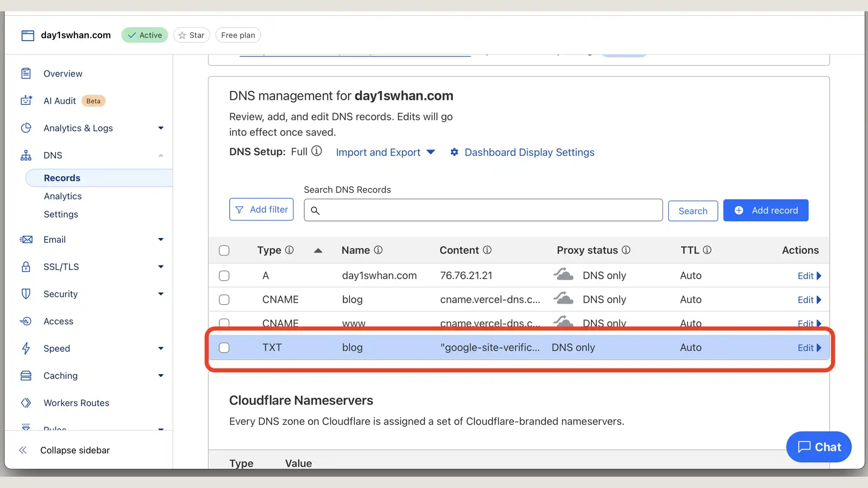Image resolution: width=868 pixels, height=488 pixels.
Task: Focus the Search DNS Records input field
Action: (483, 210)
